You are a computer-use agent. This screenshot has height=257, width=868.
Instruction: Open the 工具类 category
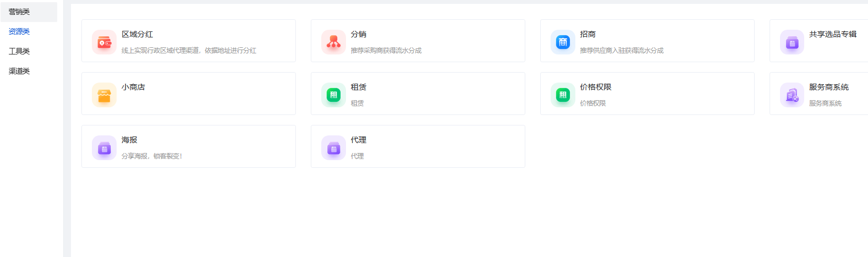(x=19, y=51)
